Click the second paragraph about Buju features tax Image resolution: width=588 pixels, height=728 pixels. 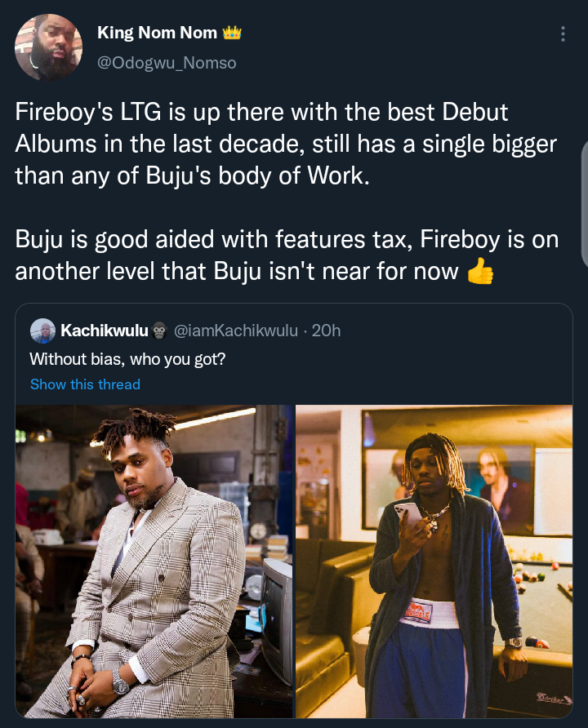point(287,255)
